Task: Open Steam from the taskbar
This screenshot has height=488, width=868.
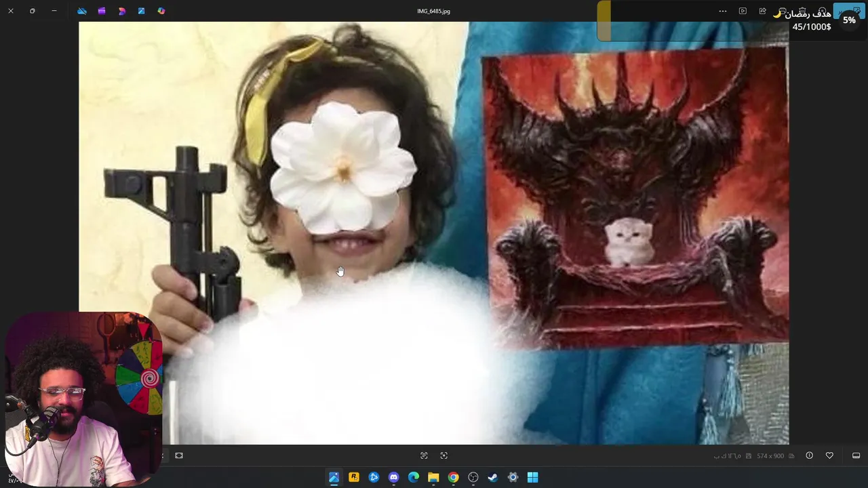Action: (493, 477)
